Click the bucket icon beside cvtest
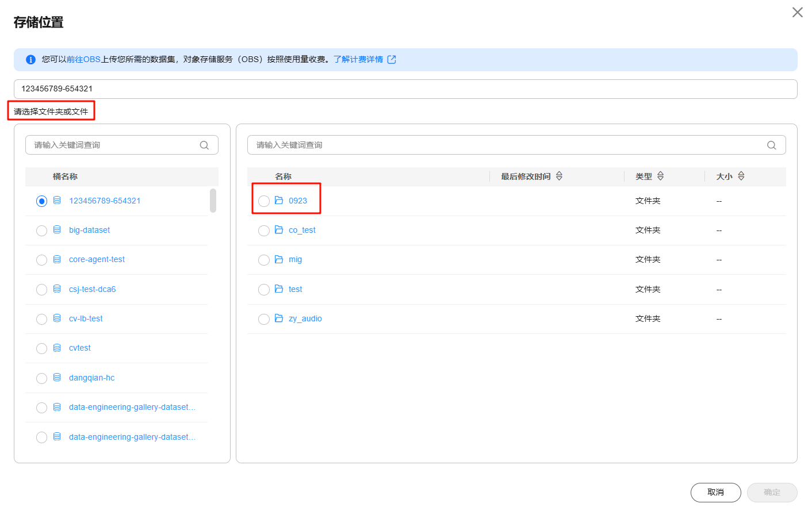This screenshot has height=511, width=812. [57, 348]
